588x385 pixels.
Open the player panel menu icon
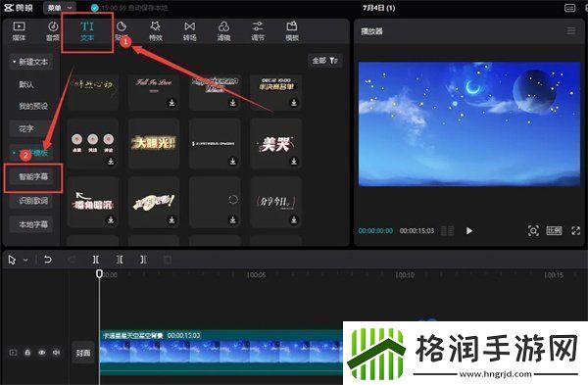(x=570, y=30)
